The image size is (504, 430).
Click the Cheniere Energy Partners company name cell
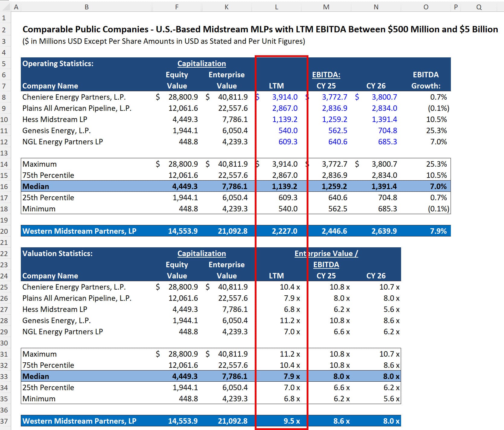click(75, 97)
